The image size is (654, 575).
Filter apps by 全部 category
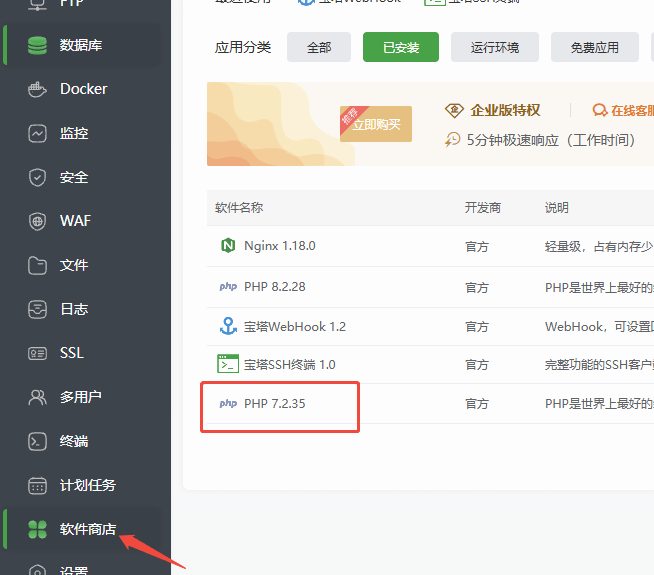319,47
